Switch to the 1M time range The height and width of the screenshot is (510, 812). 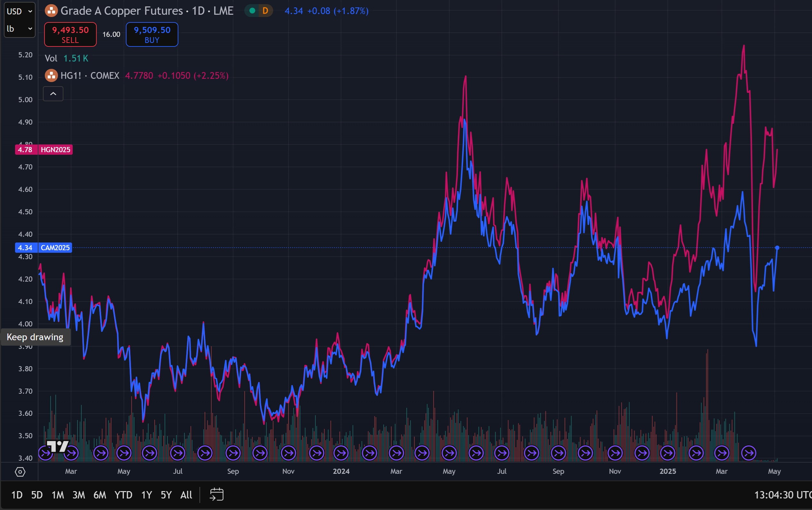click(x=58, y=495)
